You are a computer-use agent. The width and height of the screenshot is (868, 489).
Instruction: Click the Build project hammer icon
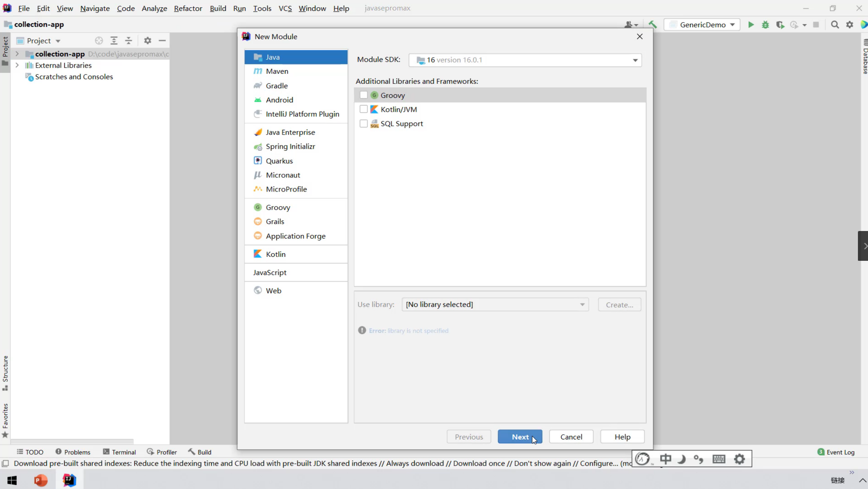pos(653,25)
